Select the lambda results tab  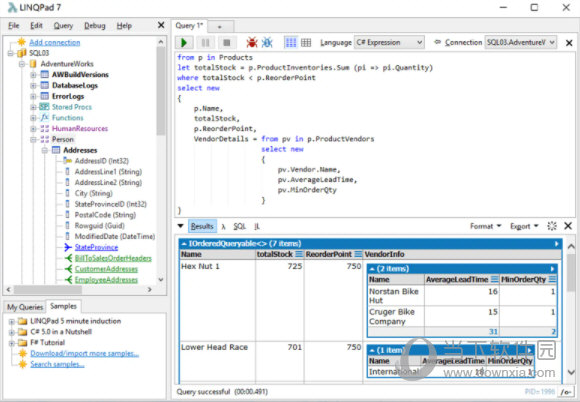[223, 226]
